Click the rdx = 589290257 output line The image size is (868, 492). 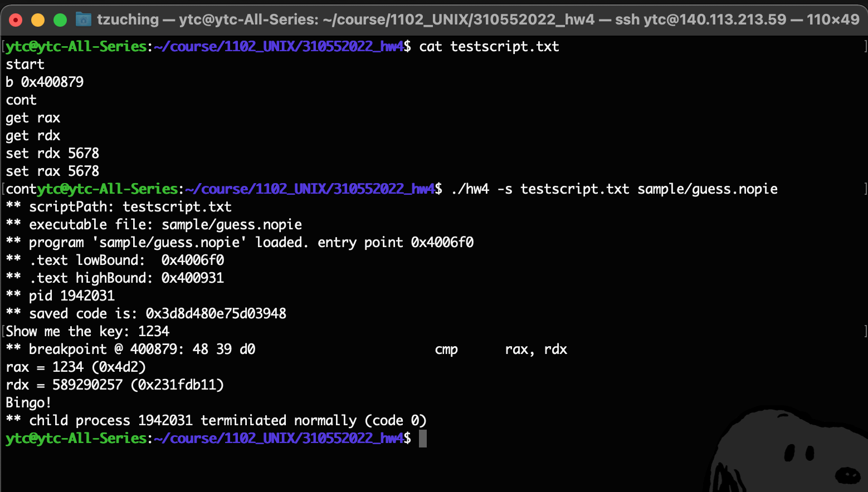pos(111,385)
